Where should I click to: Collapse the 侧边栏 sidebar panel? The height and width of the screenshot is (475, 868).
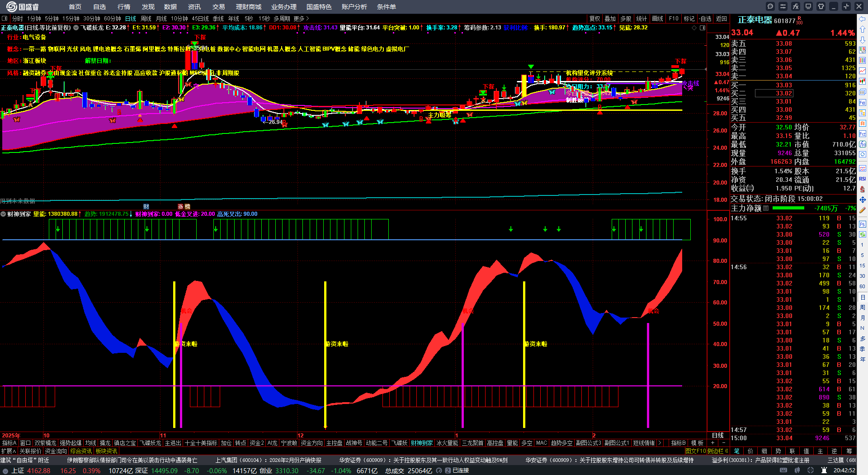tap(718, 451)
